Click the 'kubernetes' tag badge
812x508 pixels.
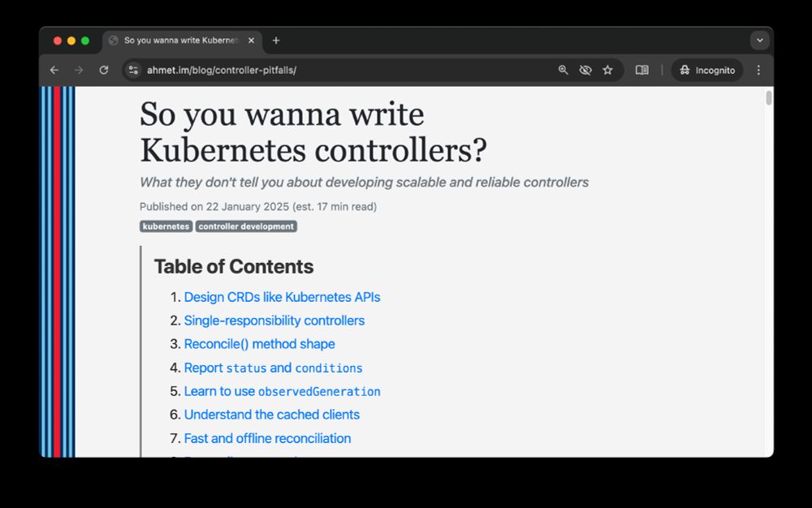166,226
